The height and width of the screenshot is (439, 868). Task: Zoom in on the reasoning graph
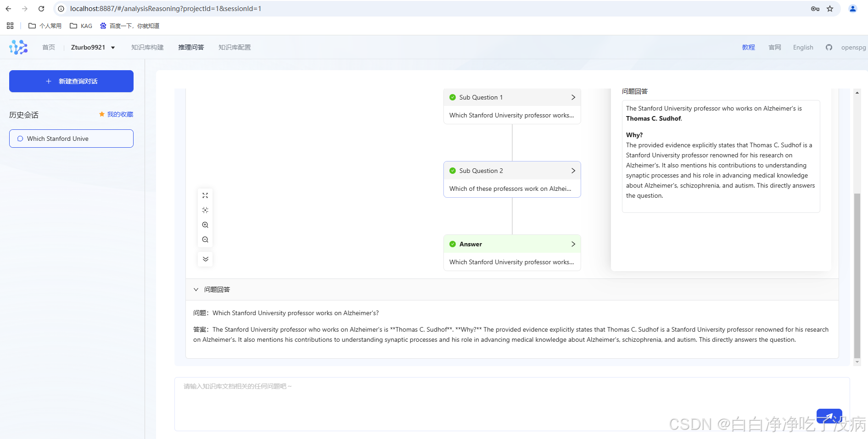205,225
